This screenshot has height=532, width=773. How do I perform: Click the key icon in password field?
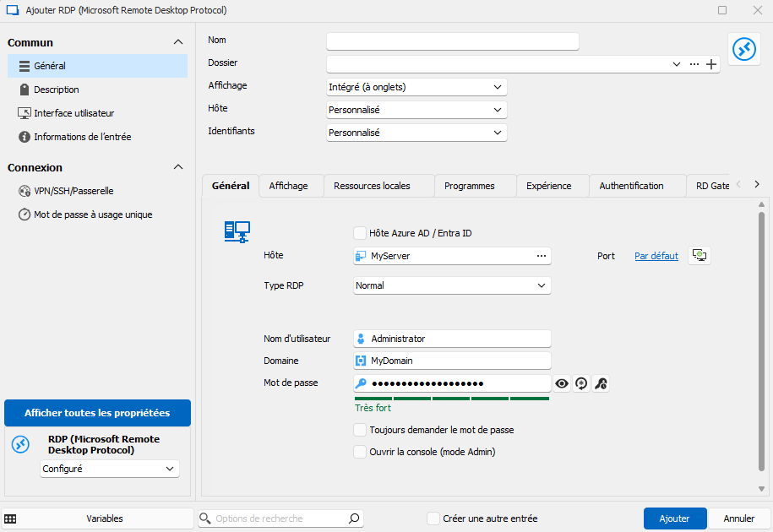pyautogui.click(x=361, y=383)
